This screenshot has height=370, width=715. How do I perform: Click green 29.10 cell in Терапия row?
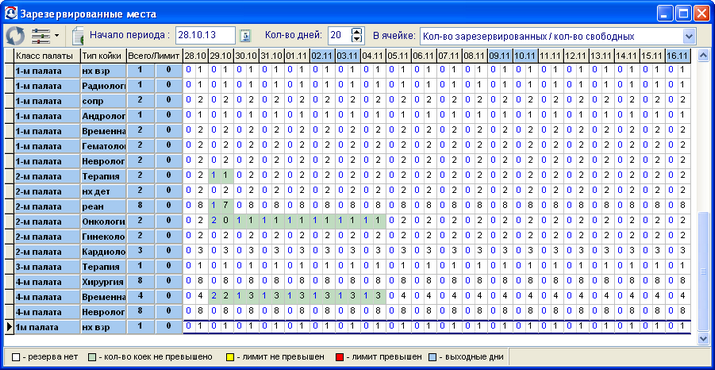[221, 175]
